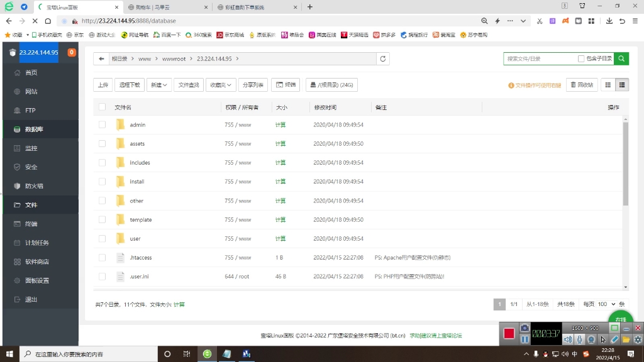Image resolution: width=644 pixels, height=362 pixels.
Task: Click the 远程下载 button
Action: [x=130, y=85]
